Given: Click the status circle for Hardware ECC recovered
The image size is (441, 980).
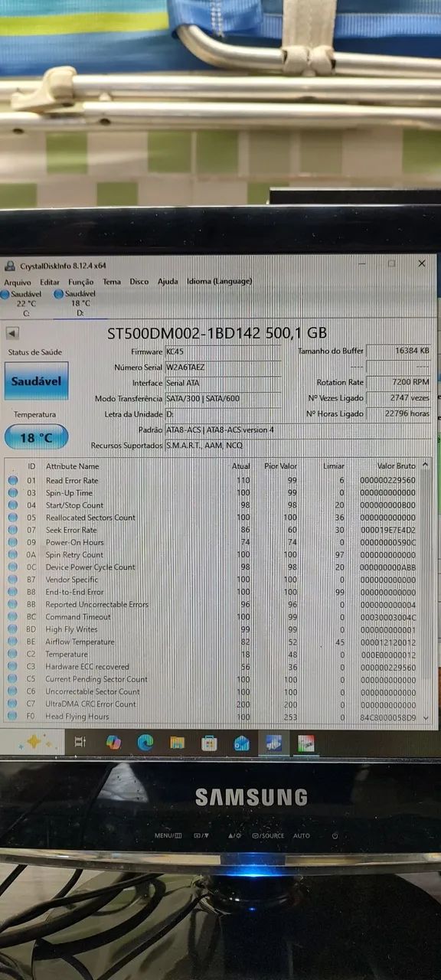Looking at the screenshot, I should click(12, 667).
